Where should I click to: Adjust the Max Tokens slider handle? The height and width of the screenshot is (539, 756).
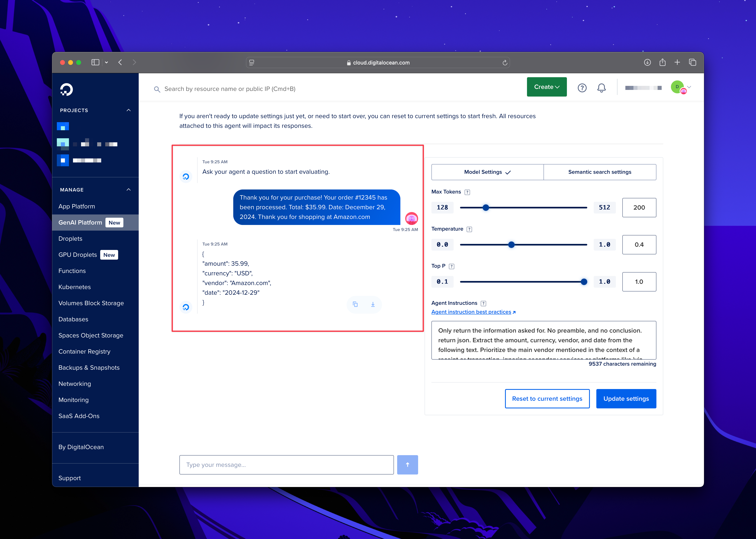[x=485, y=208]
